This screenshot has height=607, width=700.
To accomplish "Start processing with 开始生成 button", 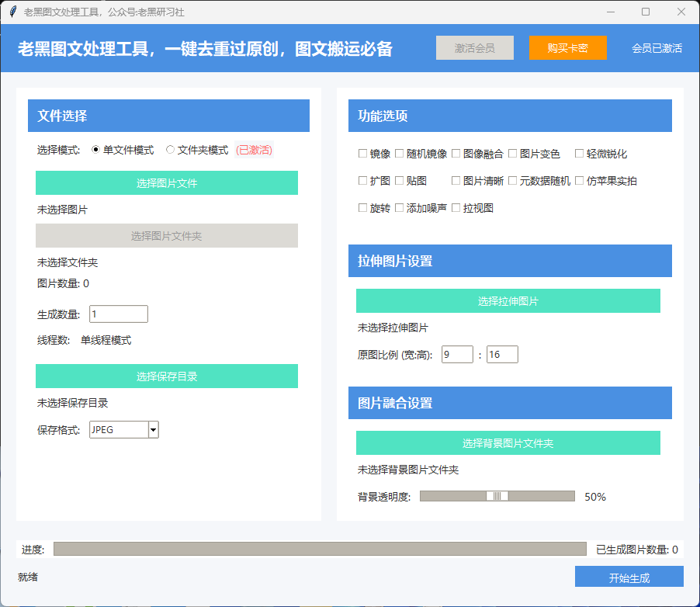I will [x=629, y=578].
